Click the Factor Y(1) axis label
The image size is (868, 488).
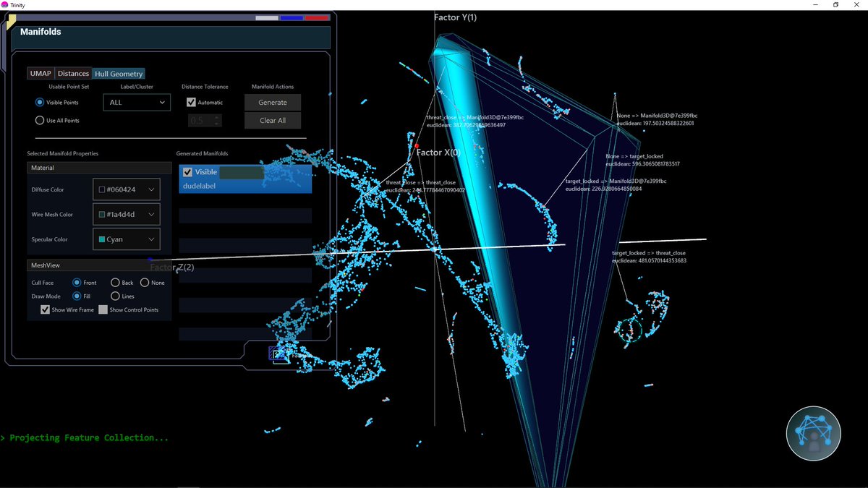[x=455, y=17]
